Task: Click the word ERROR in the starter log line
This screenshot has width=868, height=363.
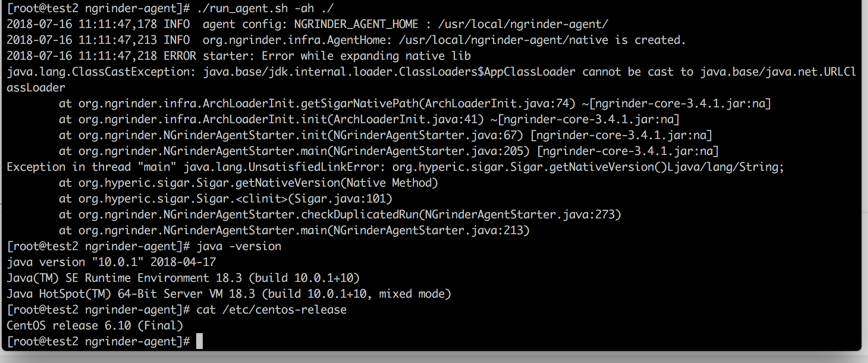Action: pos(180,56)
